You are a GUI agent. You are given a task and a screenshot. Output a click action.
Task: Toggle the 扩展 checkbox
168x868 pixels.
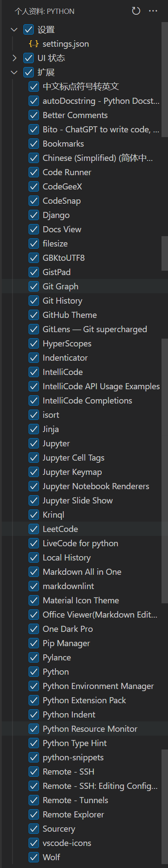[29, 72]
